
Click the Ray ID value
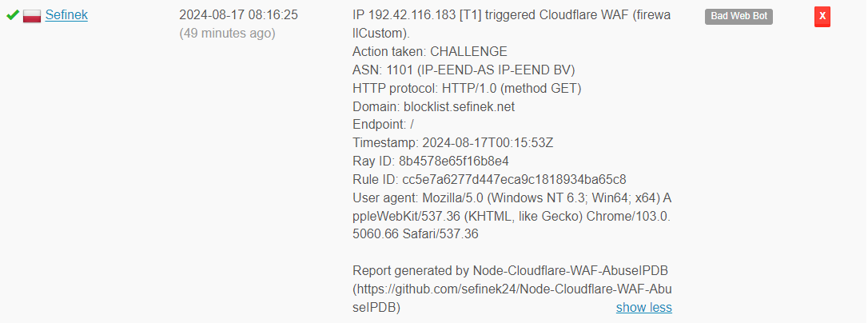[453, 161]
